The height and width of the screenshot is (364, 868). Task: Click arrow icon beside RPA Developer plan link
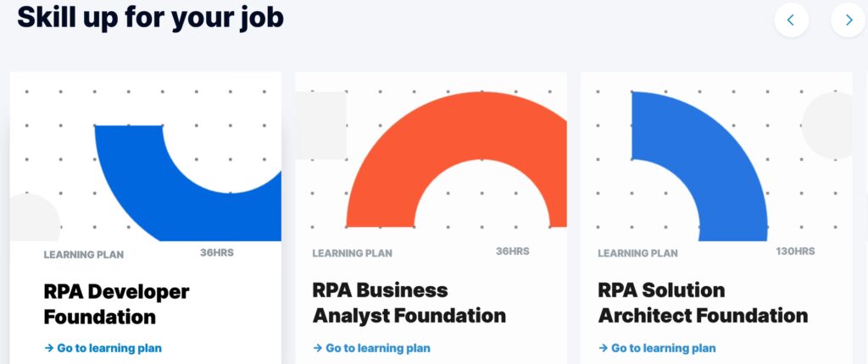49,348
